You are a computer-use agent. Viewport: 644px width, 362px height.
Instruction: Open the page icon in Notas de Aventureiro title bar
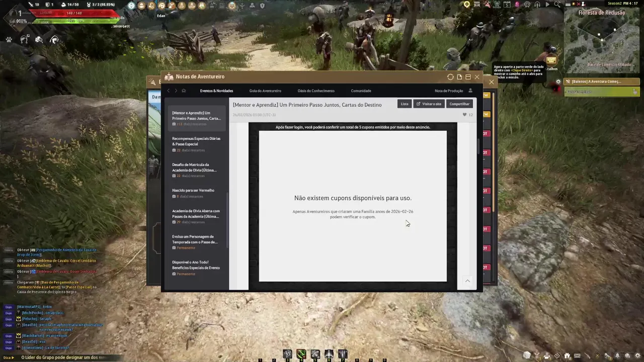click(459, 77)
